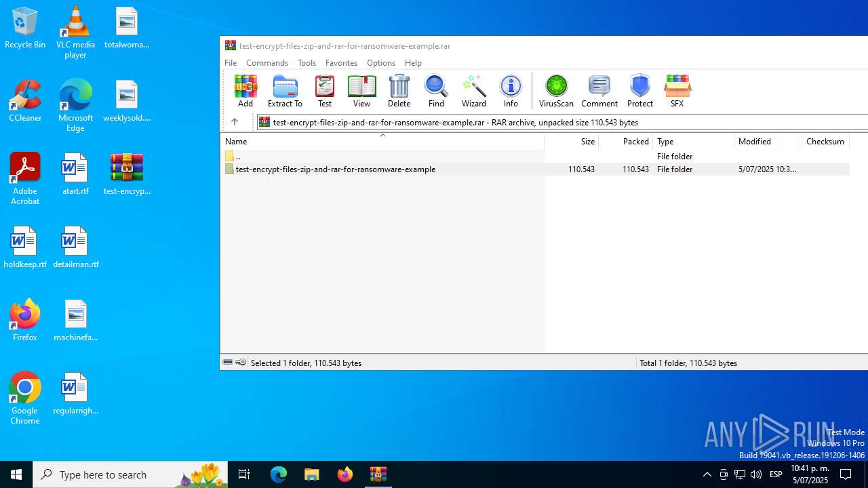Select the CCleaner desktop shortcut
Image resolution: width=868 pixels, height=488 pixels.
(25, 101)
